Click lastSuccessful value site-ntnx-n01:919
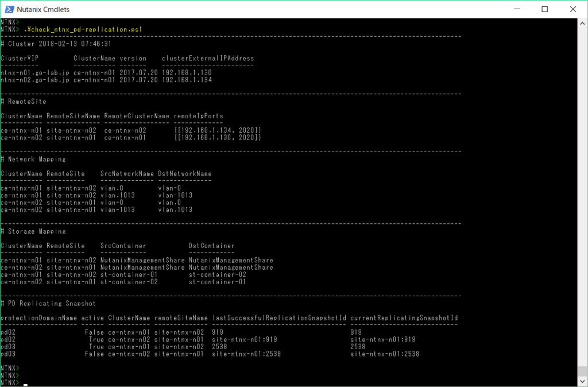Image resolution: width=588 pixels, height=387 pixels. 245,339
